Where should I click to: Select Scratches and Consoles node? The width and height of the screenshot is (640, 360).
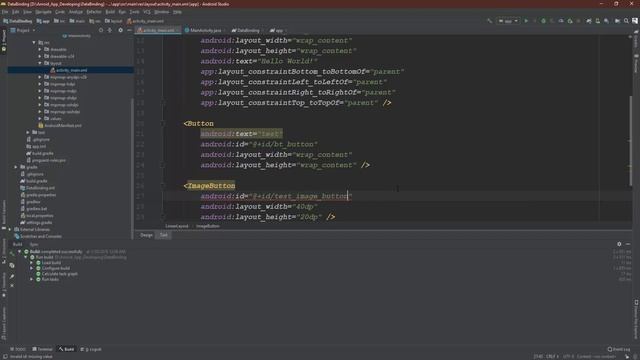[41, 236]
